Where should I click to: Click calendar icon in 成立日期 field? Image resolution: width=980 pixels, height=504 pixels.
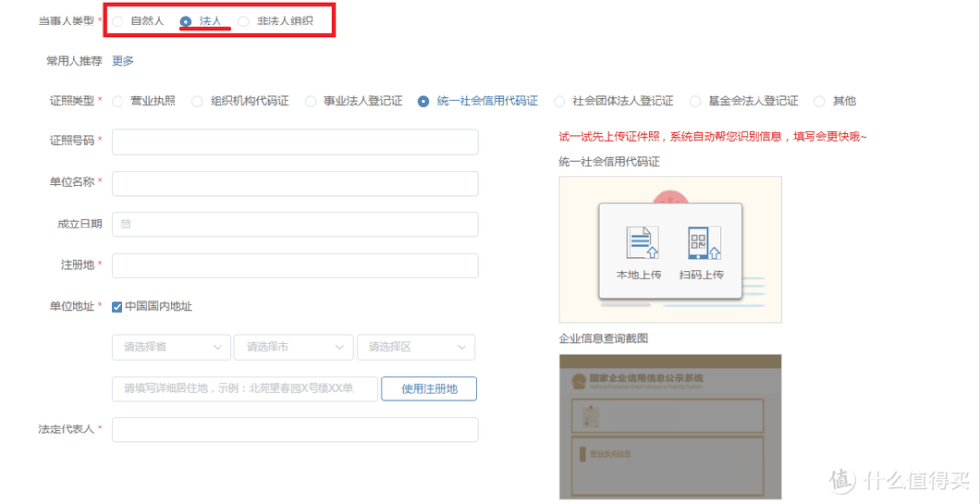coord(125,225)
